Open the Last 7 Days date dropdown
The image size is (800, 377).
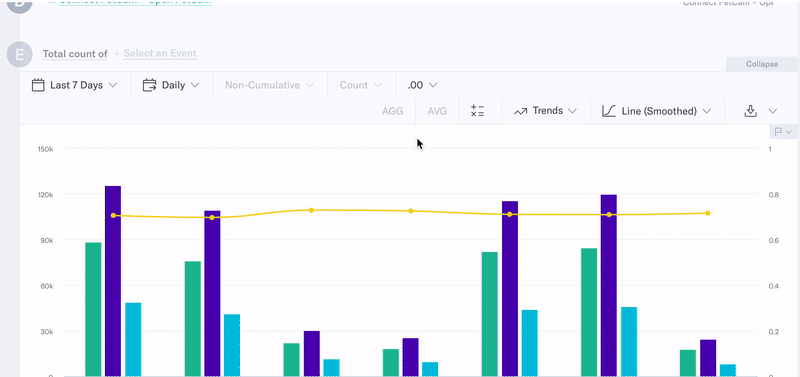pyautogui.click(x=74, y=85)
